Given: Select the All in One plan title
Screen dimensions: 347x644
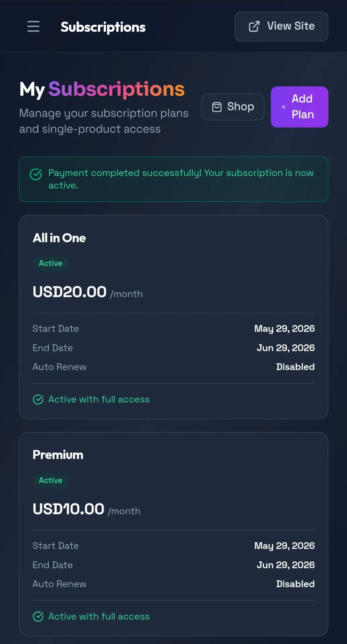Looking at the screenshot, I should pyautogui.click(x=59, y=238).
